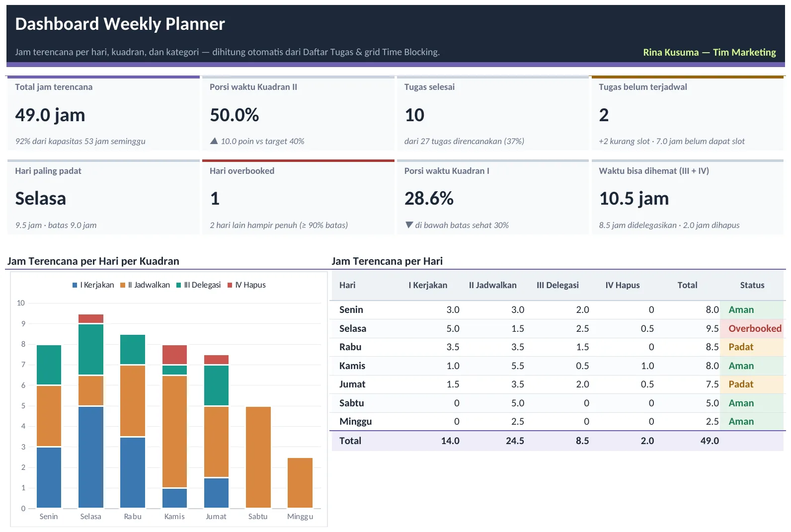
Task: Click the red IV Hapus segment of the Kamis bar
Action: (x=174, y=355)
